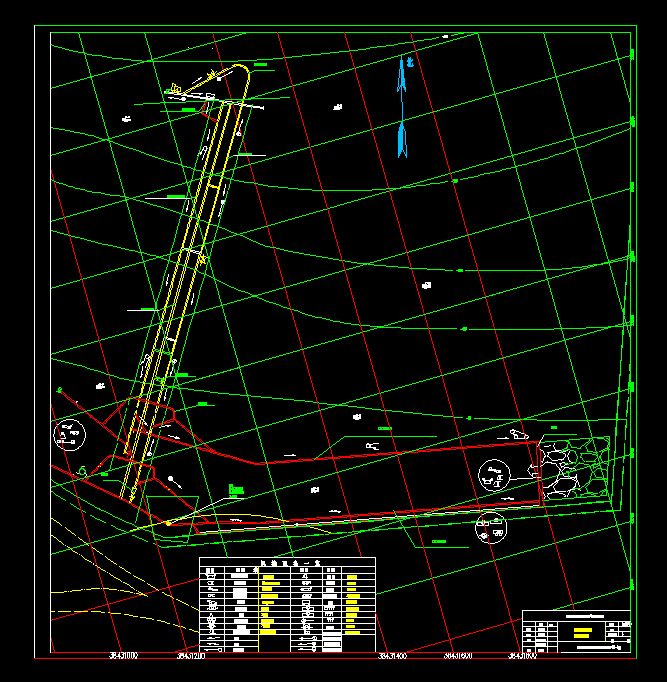Click coordinate label 38431200
The height and width of the screenshot is (682, 667).
(x=190, y=656)
